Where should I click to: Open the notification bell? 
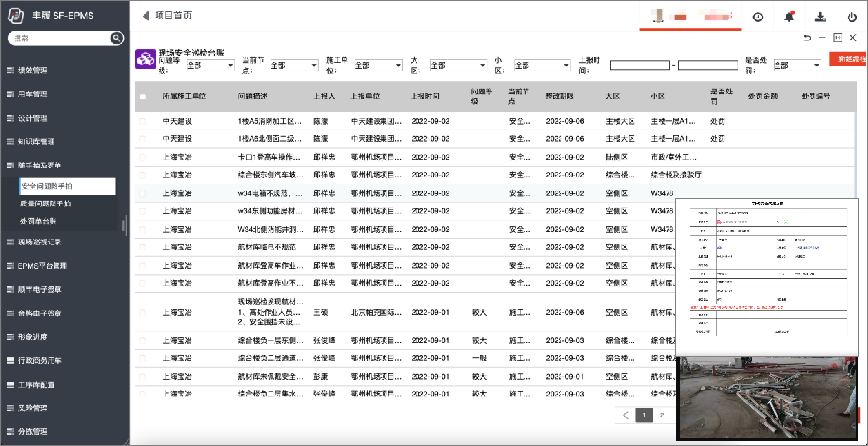point(789,17)
